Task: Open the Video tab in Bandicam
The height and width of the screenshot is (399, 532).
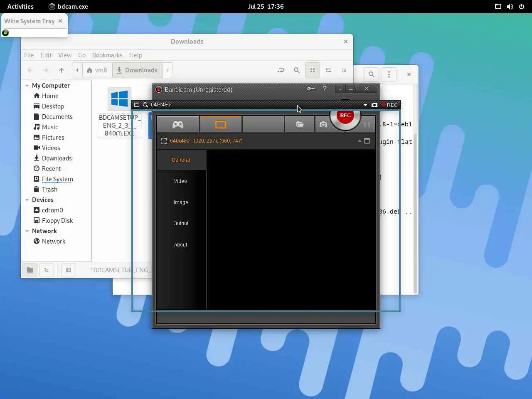Action: coord(181,181)
